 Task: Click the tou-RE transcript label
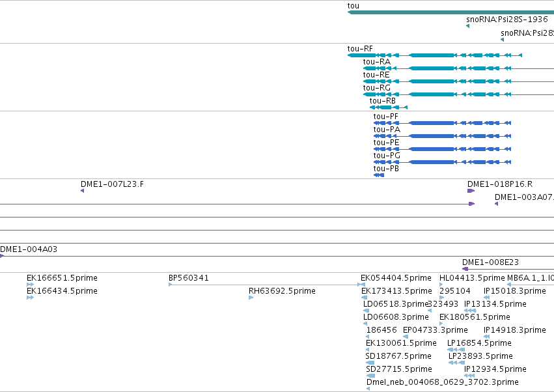(x=376, y=75)
